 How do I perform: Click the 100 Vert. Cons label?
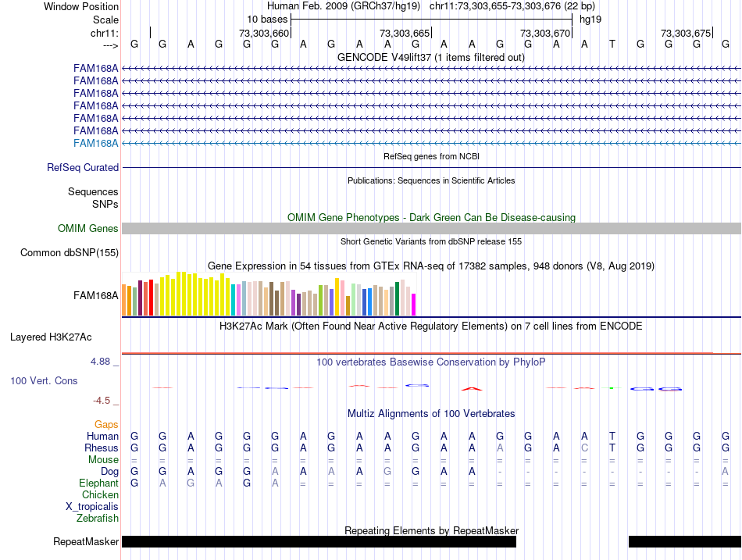click(x=44, y=380)
